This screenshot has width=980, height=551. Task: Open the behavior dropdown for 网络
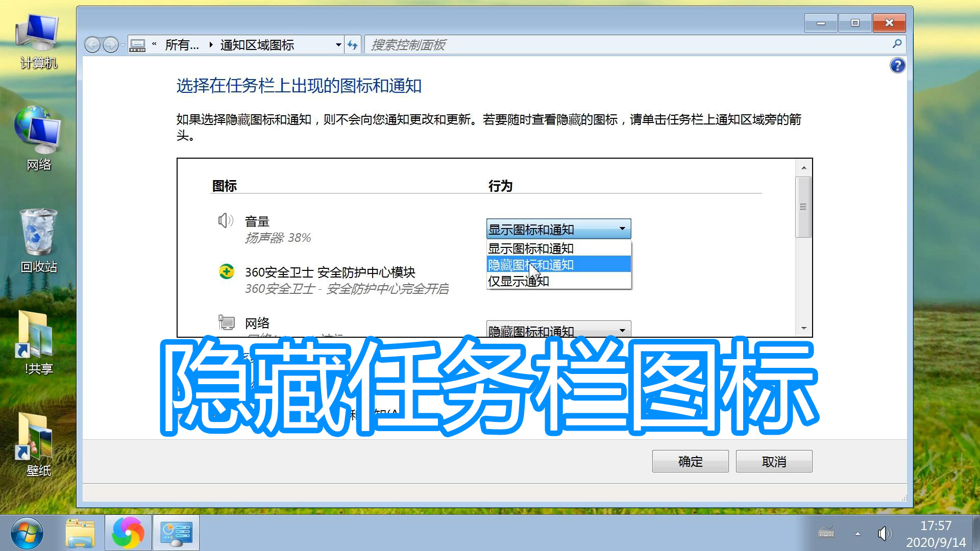click(622, 330)
